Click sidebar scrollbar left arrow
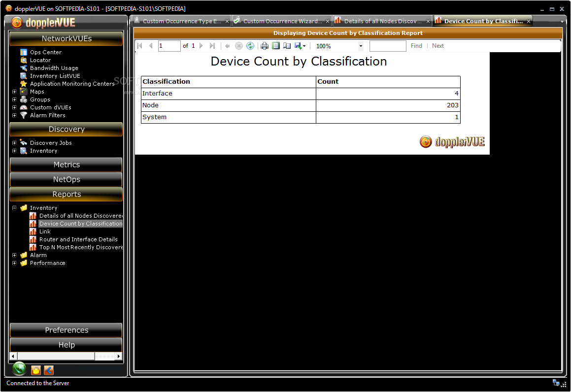571x392 pixels. (13, 357)
